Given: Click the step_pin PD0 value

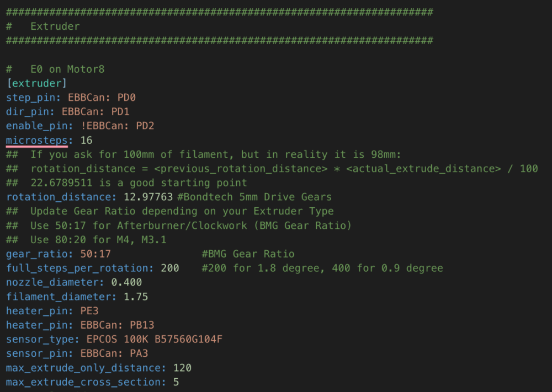Looking at the screenshot, I should pyautogui.click(x=102, y=98).
